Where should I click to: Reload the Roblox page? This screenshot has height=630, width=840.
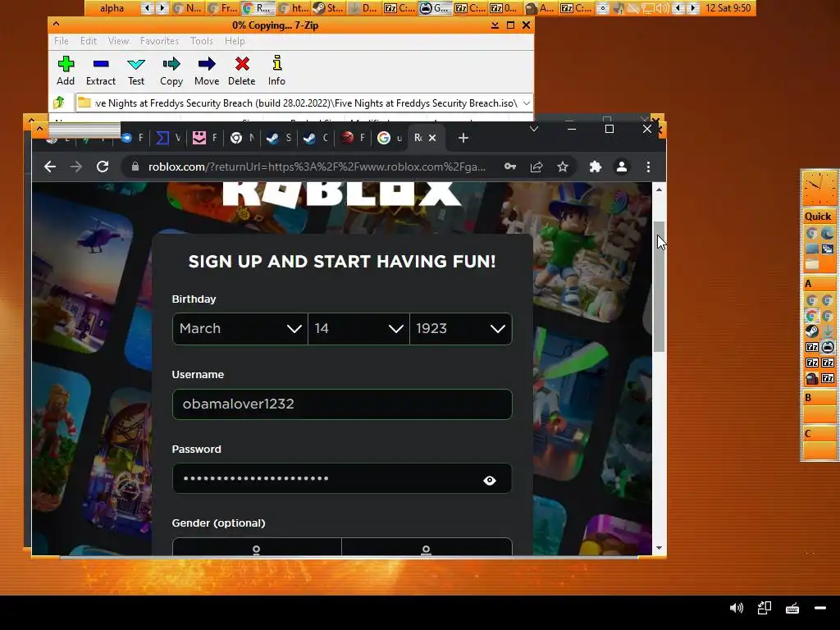tap(103, 167)
